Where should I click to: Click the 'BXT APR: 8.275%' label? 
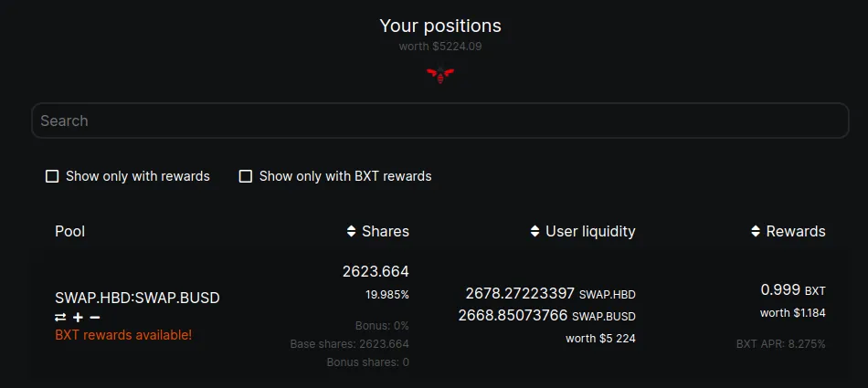[x=780, y=344]
